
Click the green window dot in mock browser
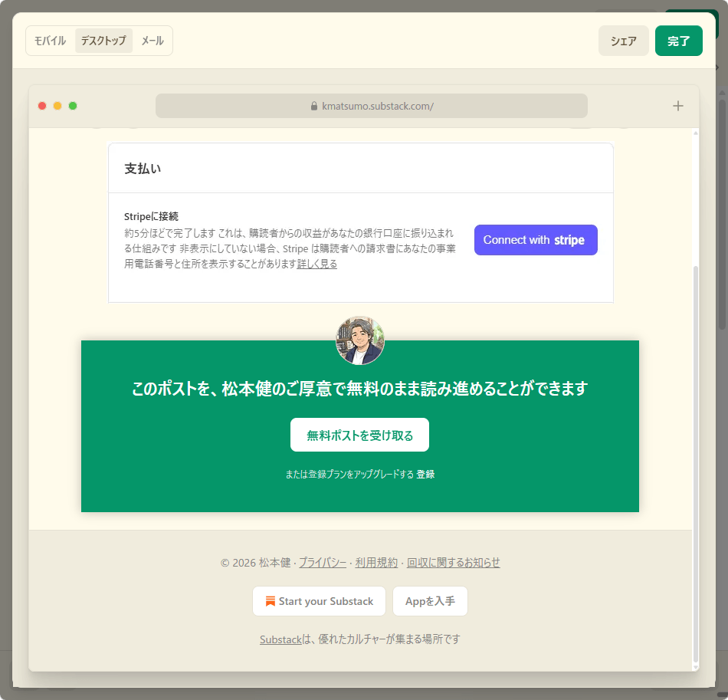(73, 106)
